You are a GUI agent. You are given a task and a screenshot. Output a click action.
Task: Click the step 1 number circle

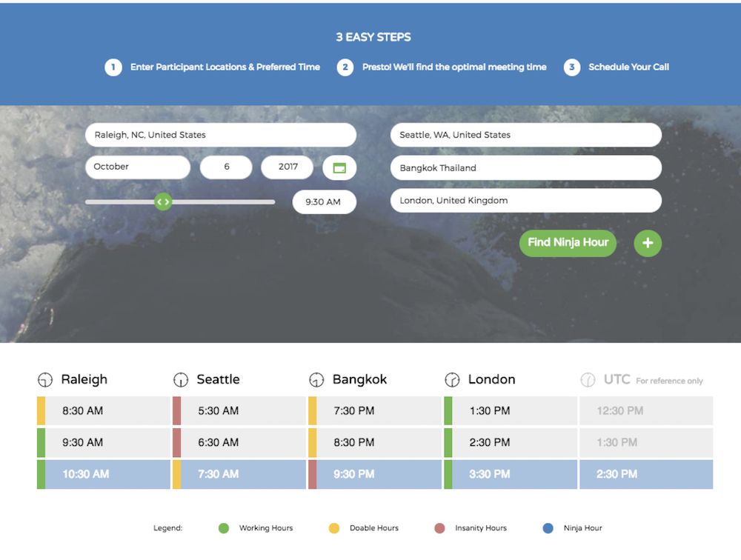coord(113,67)
